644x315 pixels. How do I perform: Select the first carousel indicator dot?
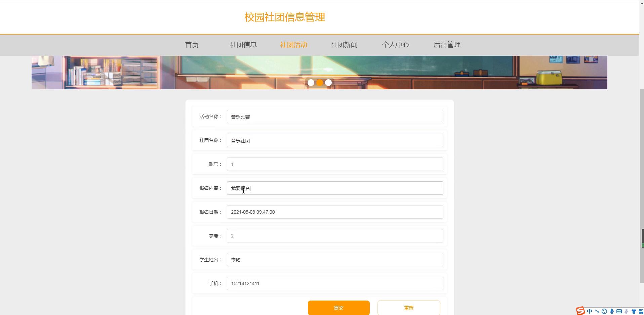click(x=311, y=83)
